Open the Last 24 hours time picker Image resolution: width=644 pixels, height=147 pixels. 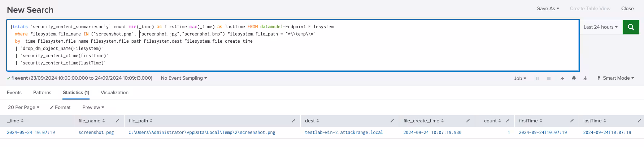tap(600, 27)
